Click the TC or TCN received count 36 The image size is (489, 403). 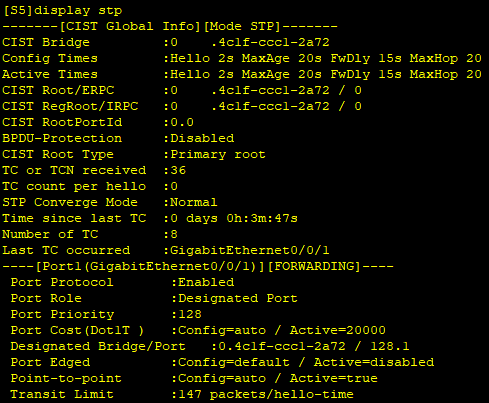[178, 170]
